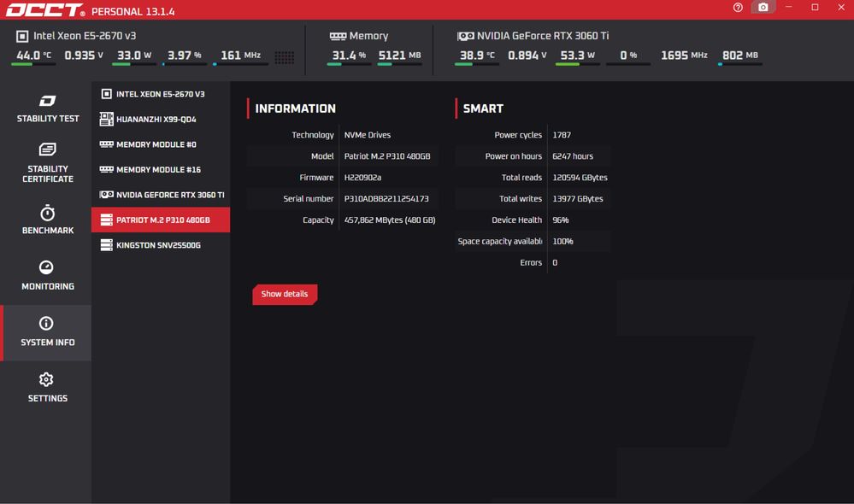Click the NVIDIA GeForce RTX 3060 Ti list icon

pyautogui.click(x=107, y=194)
